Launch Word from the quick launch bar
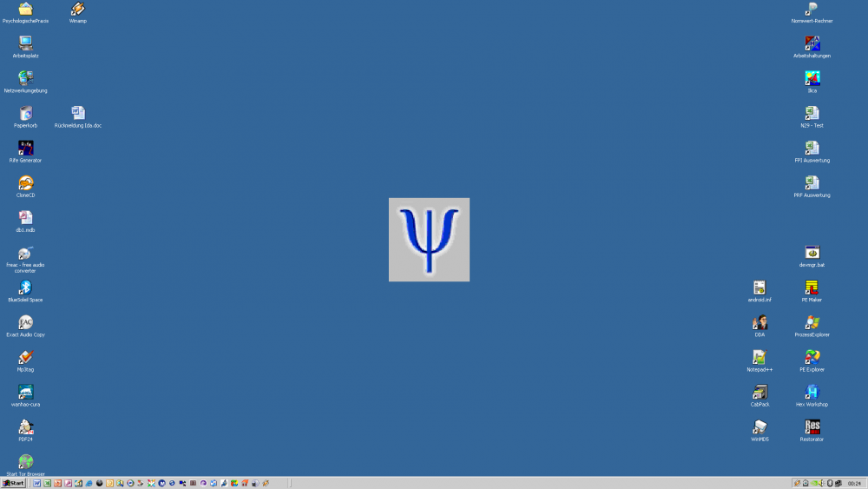Viewport: 868px width, 489px height. [36, 484]
